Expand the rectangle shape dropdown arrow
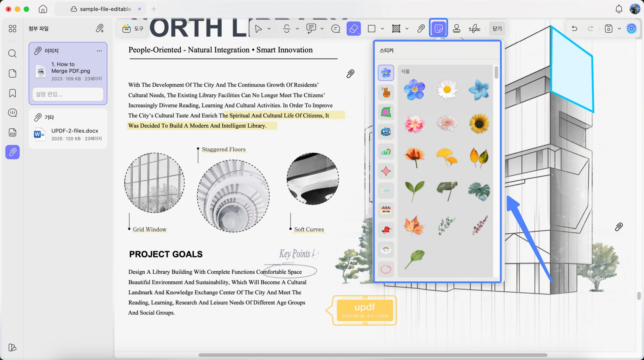This screenshot has height=360, width=644. coord(382,29)
